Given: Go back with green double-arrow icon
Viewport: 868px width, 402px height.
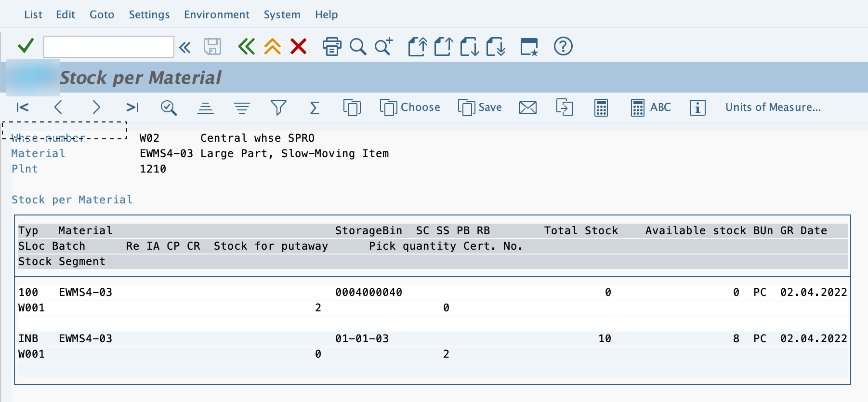Looking at the screenshot, I should 246,47.
